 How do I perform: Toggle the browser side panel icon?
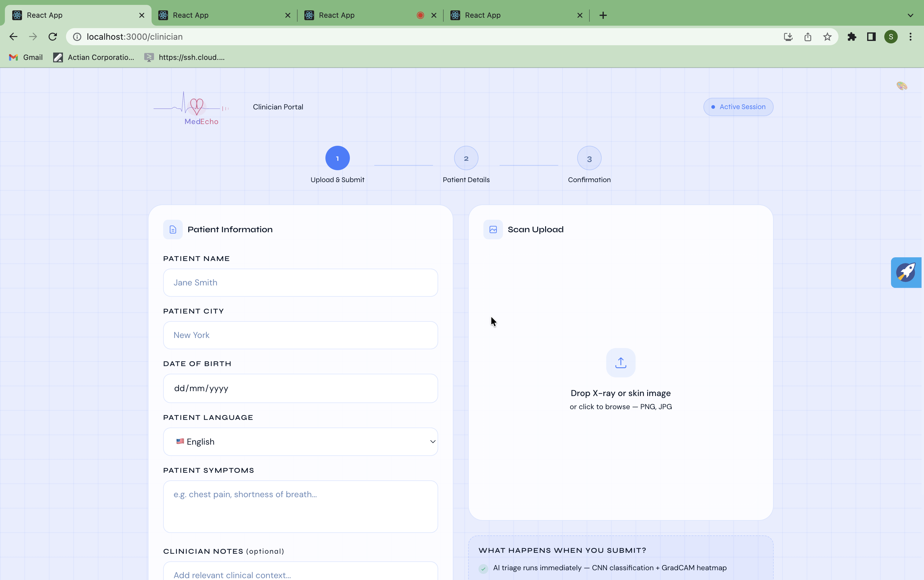[871, 37]
